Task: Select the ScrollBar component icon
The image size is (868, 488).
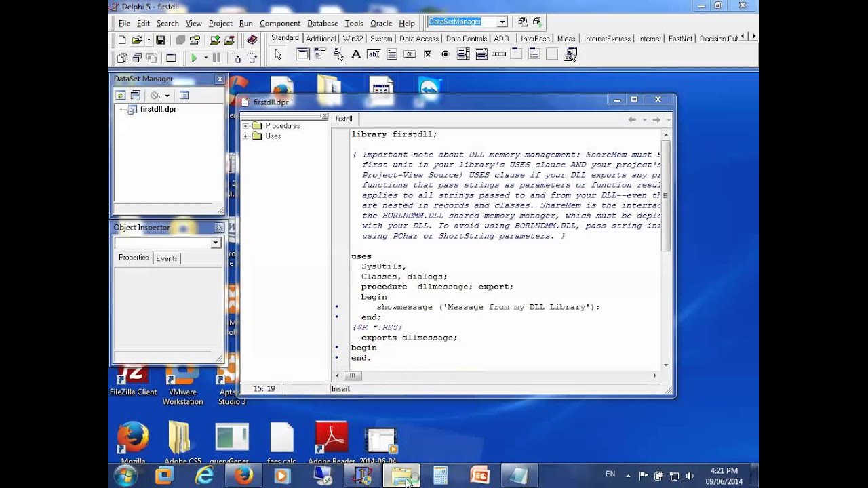Action: pos(498,55)
